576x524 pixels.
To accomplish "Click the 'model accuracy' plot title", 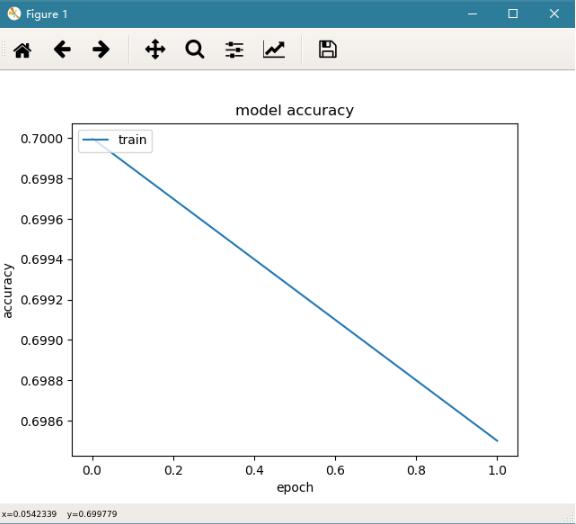I will pos(295,110).
